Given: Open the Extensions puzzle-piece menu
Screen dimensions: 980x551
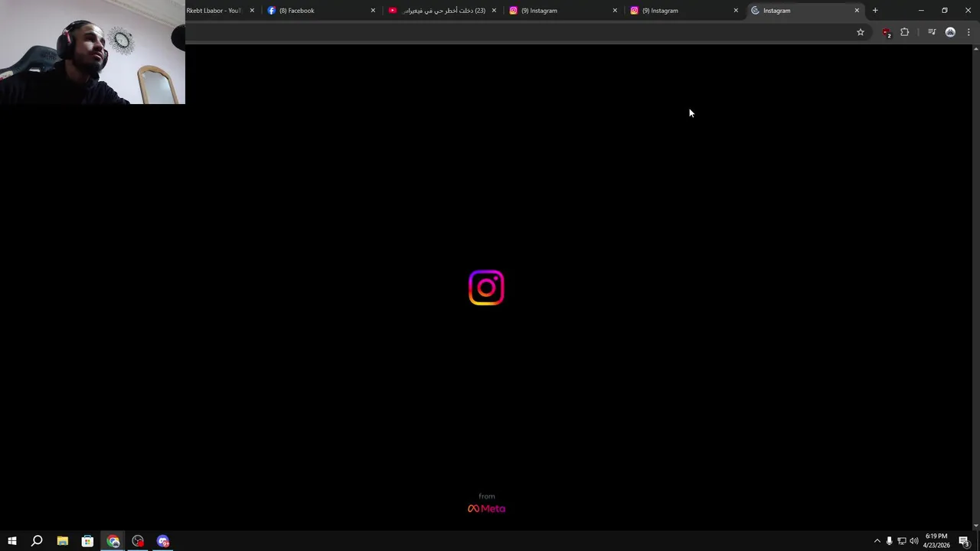Looking at the screenshot, I should pos(905,32).
